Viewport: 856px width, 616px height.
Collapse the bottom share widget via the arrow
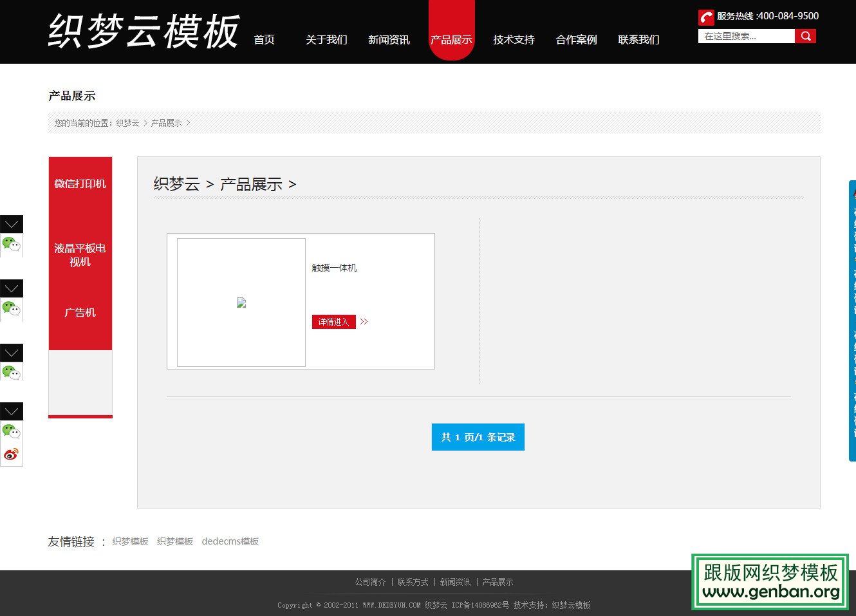pyautogui.click(x=12, y=411)
